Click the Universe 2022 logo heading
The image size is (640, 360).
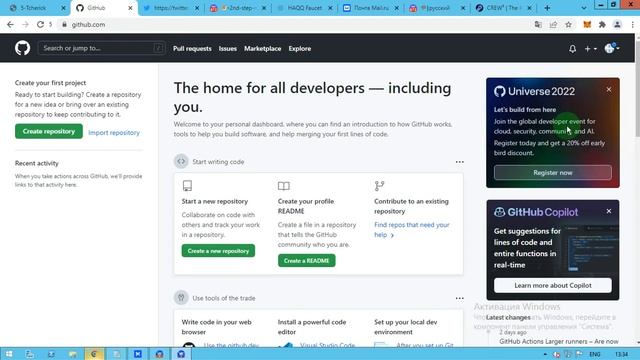tap(534, 91)
